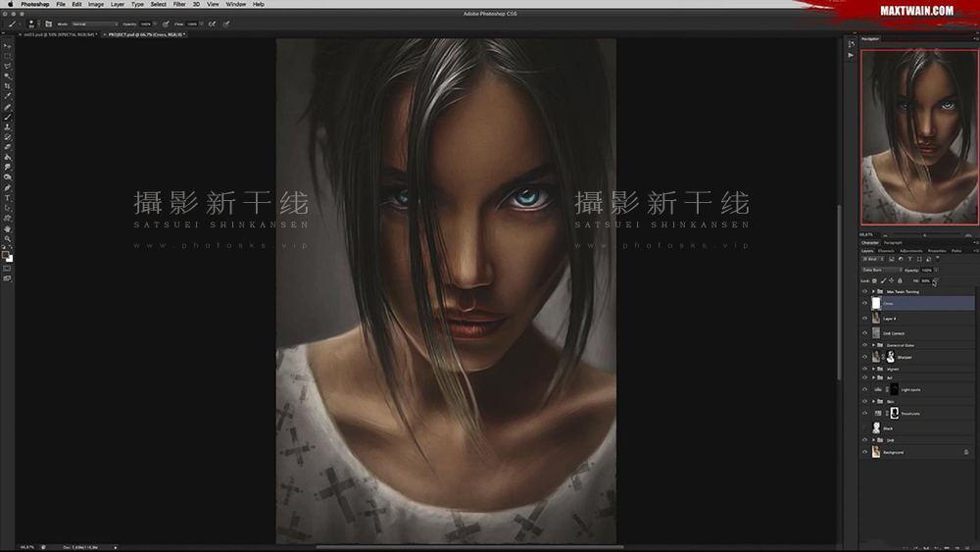Expand the Art layer group
Screen dimensions: 980x552
(x=873, y=377)
